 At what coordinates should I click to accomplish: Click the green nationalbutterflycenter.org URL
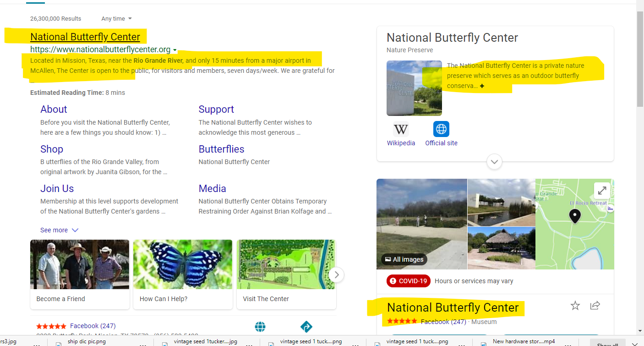click(100, 49)
